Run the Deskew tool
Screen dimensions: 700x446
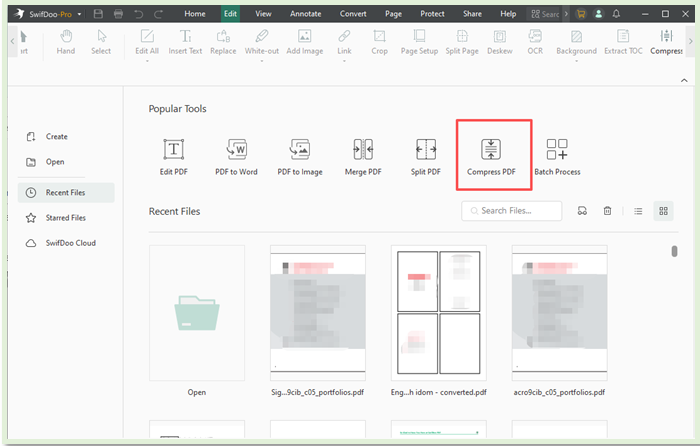(500, 42)
